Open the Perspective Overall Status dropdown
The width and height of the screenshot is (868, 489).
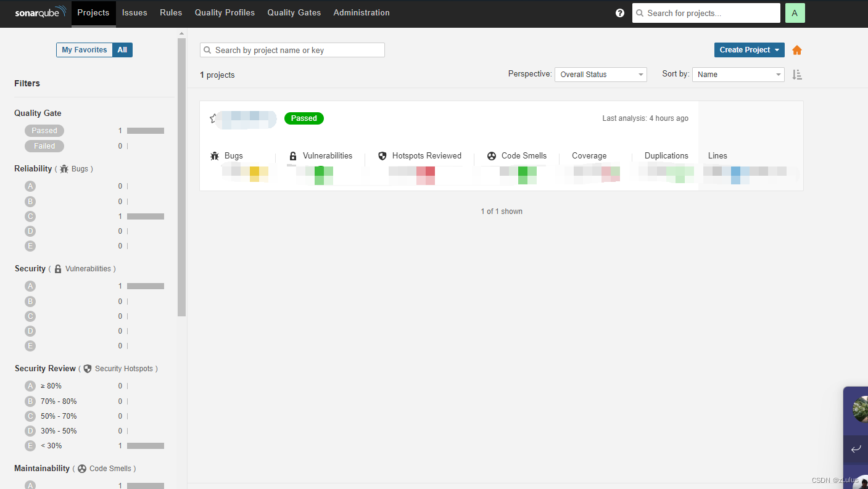coord(601,75)
